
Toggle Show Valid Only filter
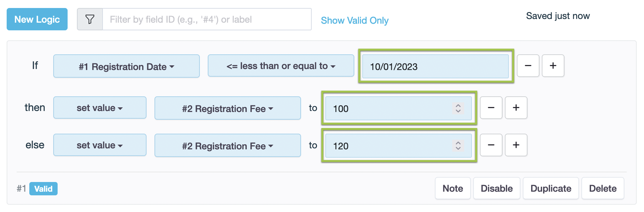[x=355, y=20]
